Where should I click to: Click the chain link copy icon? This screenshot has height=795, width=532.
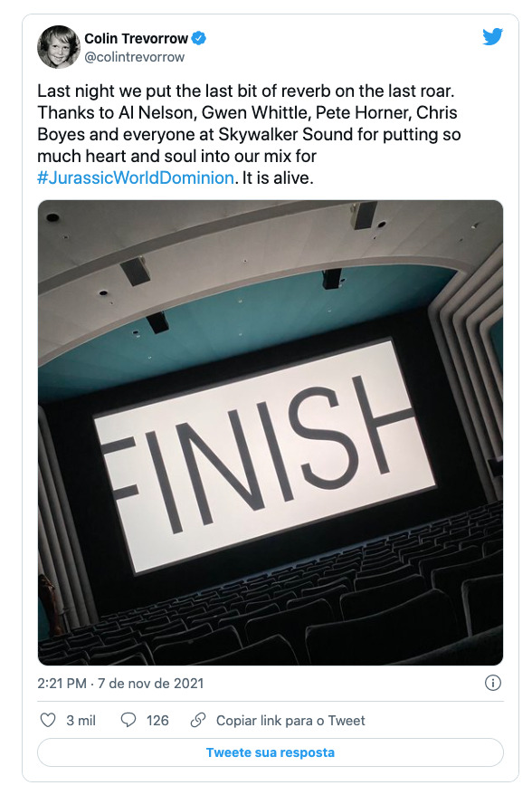click(197, 721)
